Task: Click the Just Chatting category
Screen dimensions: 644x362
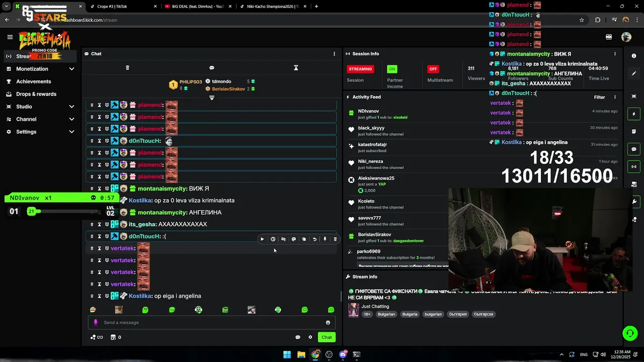Action: [375, 306]
